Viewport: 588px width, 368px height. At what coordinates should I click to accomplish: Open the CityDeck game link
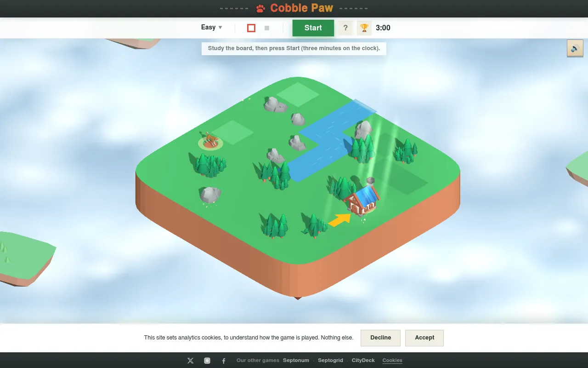(x=363, y=361)
